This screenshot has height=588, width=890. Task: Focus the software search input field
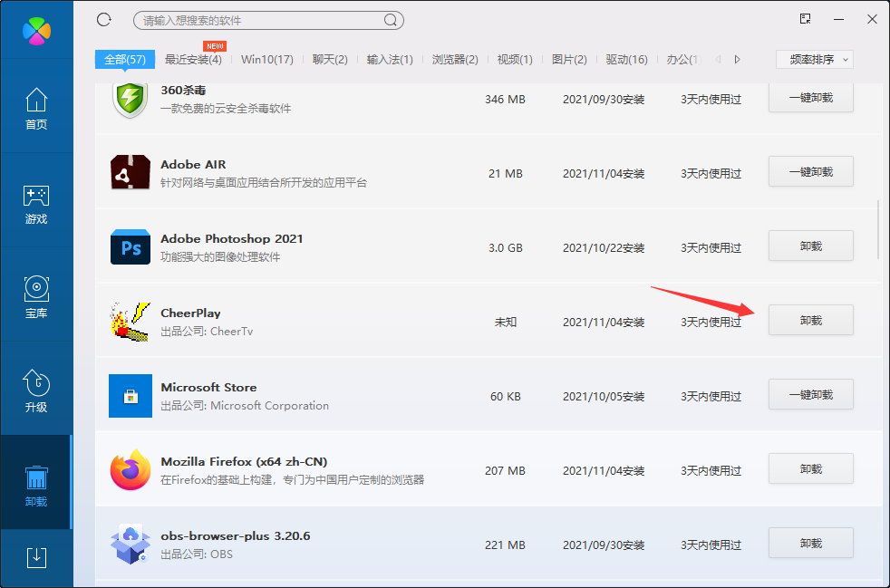point(268,21)
